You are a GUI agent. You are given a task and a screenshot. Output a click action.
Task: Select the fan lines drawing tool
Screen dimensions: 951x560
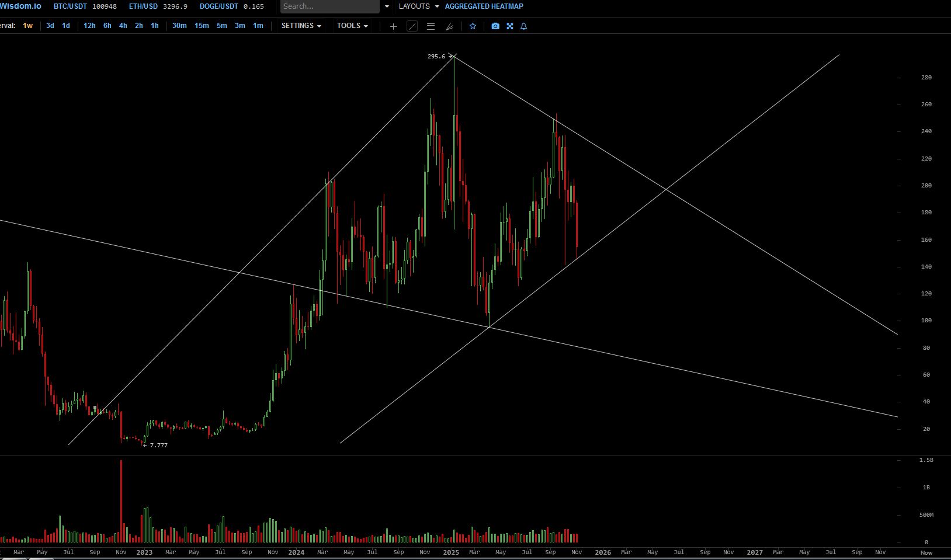pos(449,26)
